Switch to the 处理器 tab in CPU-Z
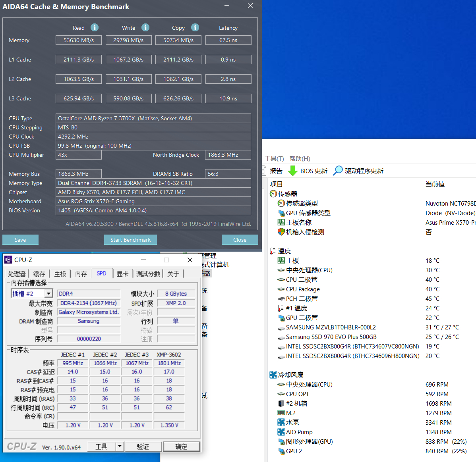The width and height of the screenshot is (476, 462). click(x=17, y=273)
